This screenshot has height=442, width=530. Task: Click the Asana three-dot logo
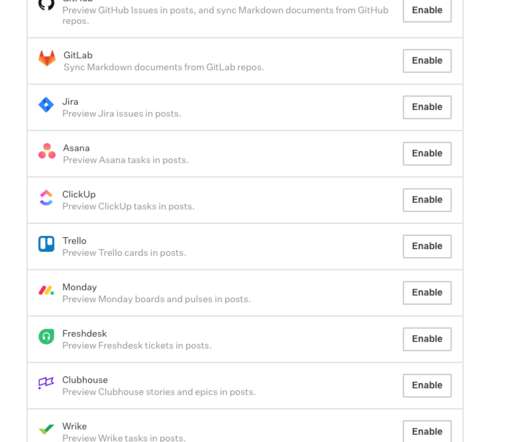[47, 151]
